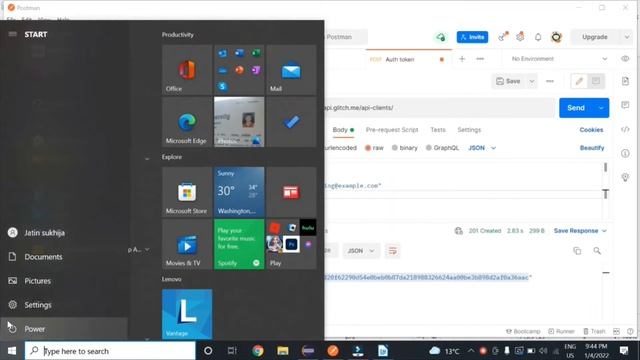The height and width of the screenshot is (360, 640).
Task: Open Settings from Start sidebar
Action: (x=64, y=305)
